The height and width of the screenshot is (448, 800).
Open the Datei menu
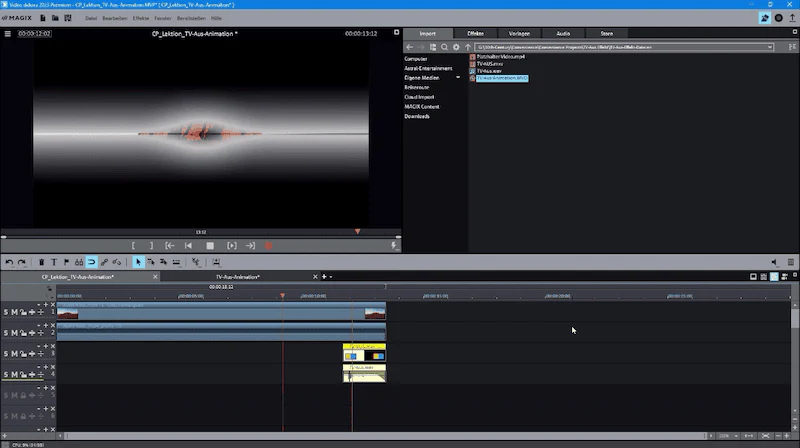point(91,18)
